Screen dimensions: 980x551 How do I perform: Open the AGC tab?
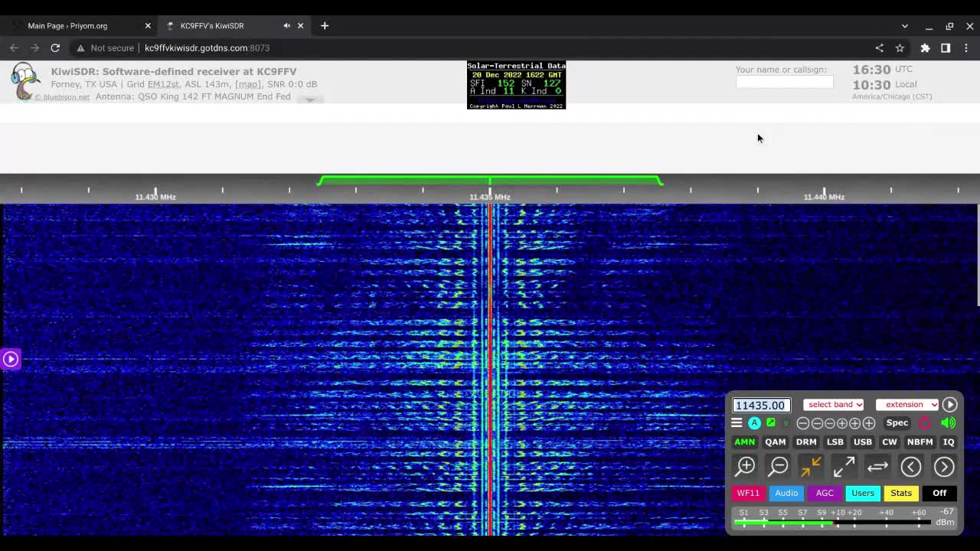click(x=825, y=493)
